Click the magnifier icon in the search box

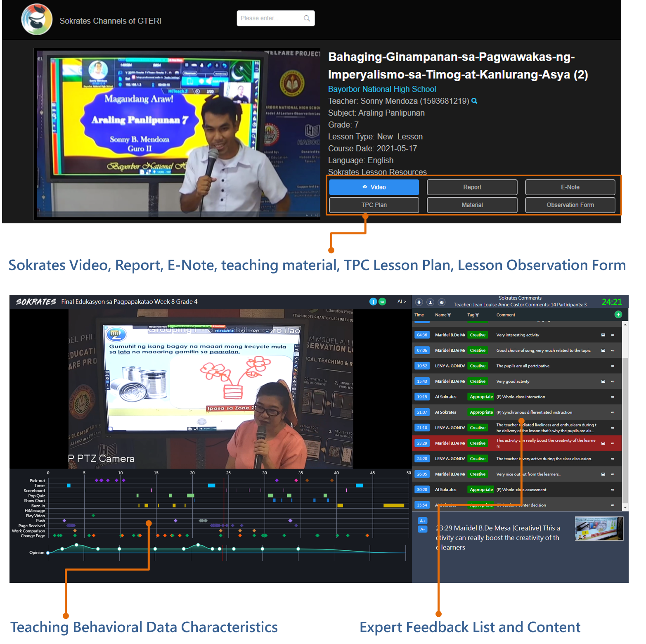[x=307, y=18]
